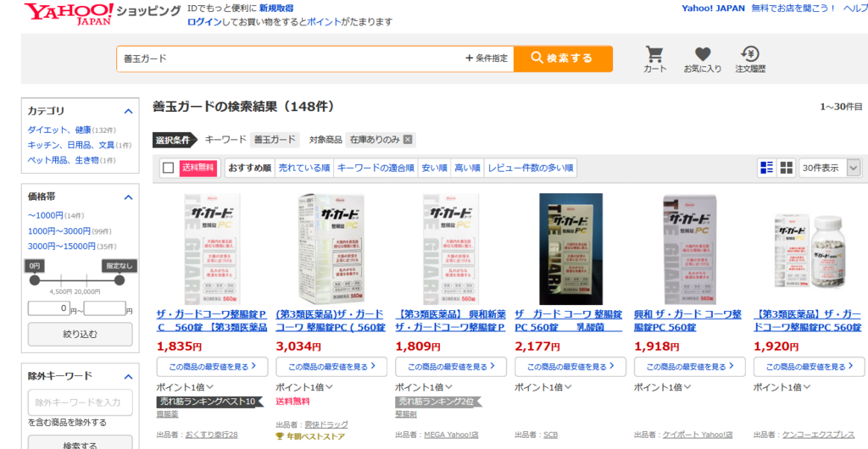Sort by おすすめ順

coord(250,168)
